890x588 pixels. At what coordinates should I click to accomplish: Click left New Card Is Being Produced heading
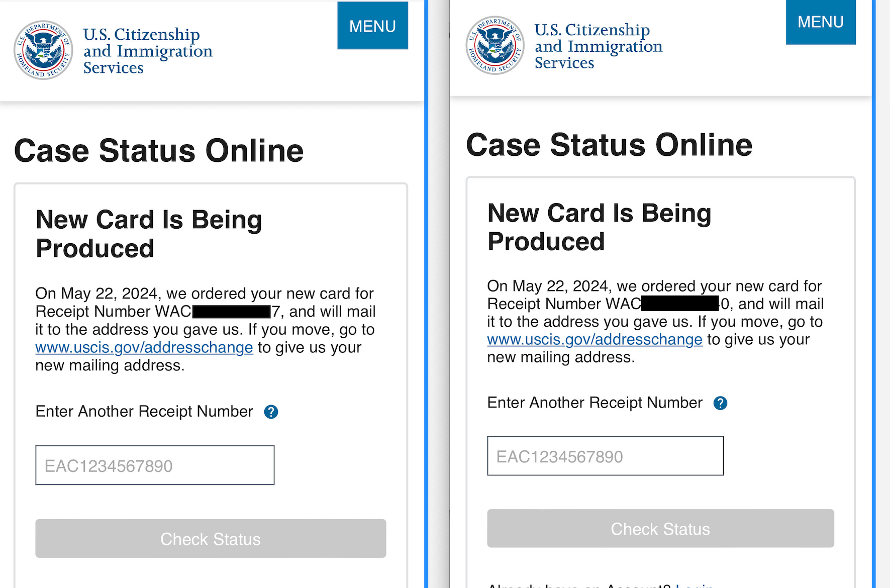click(149, 234)
